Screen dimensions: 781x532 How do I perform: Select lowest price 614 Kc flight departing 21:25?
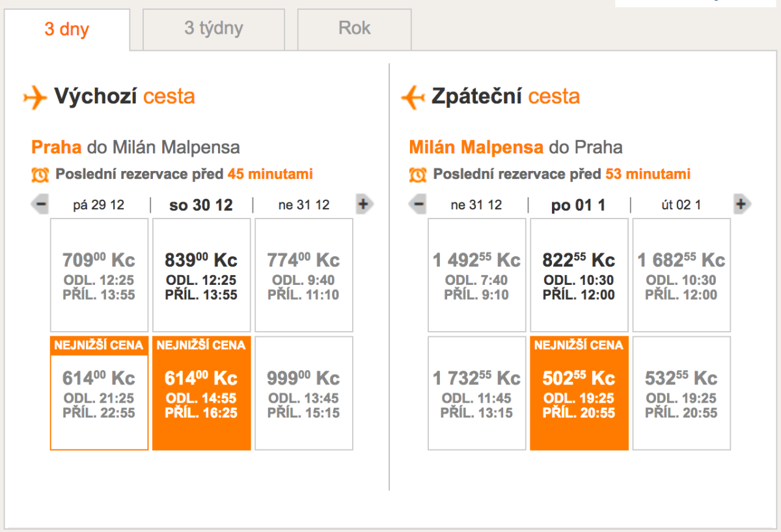click(x=99, y=393)
